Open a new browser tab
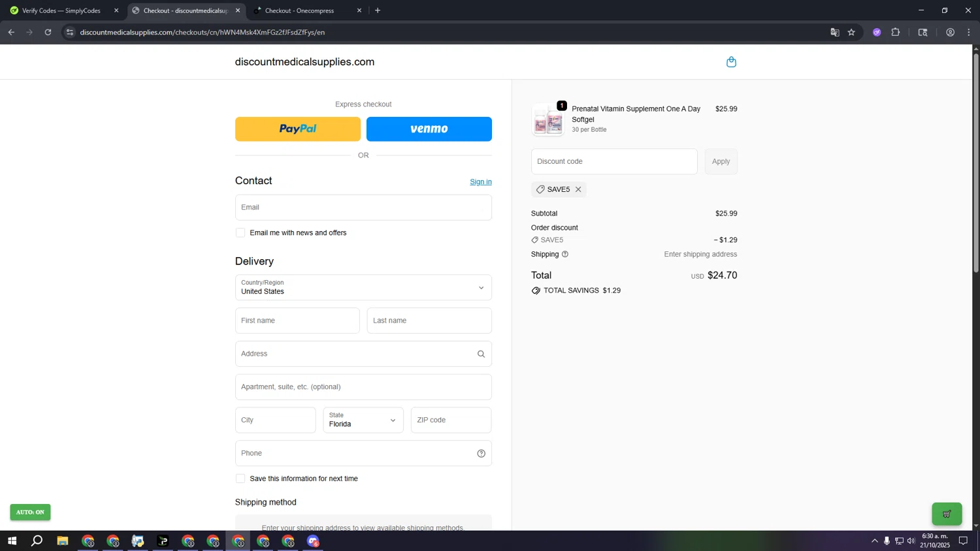This screenshot has width=980, height=551. (378, 10)
